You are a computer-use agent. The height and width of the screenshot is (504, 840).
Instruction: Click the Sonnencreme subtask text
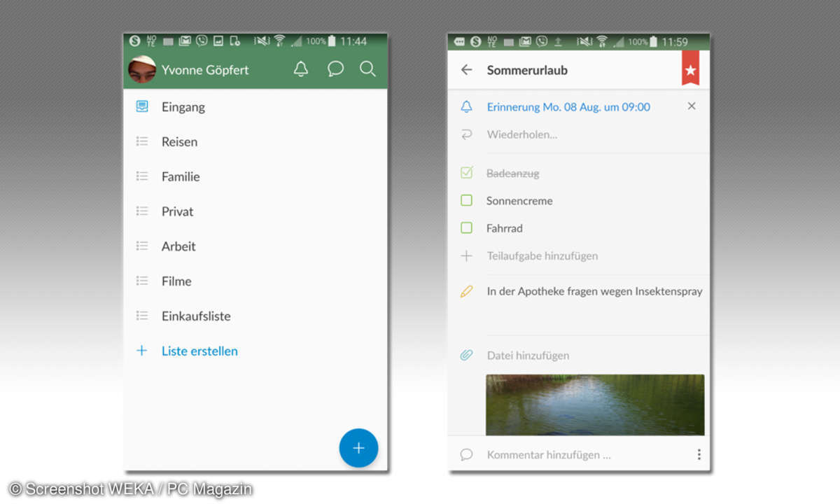coord(519,200)
